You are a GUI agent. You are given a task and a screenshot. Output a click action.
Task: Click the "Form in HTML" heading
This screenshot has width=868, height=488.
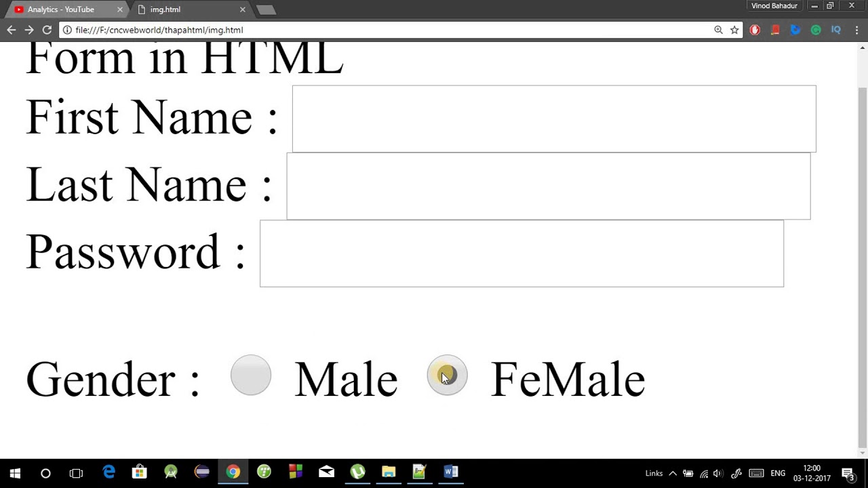(x=184, y=58)
